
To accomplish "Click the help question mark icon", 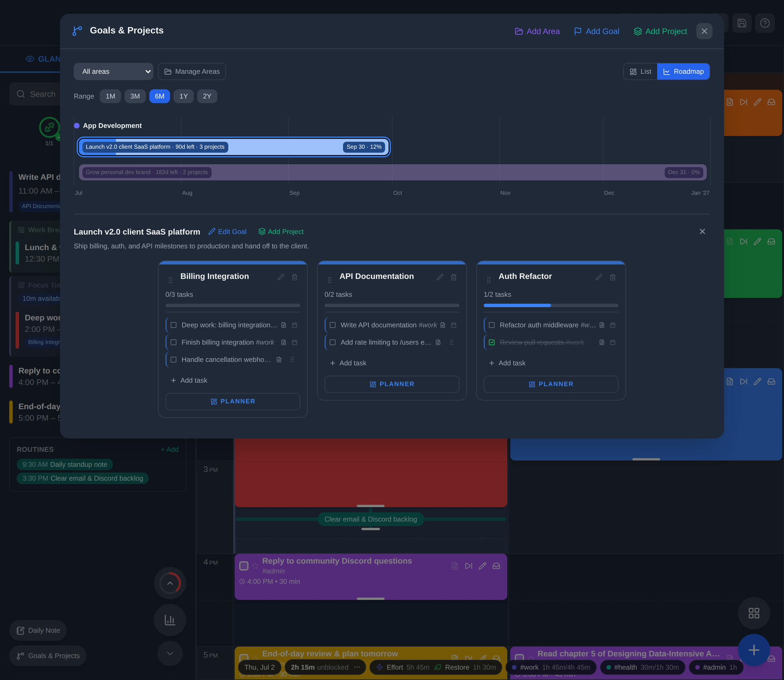I will [765, 23].
